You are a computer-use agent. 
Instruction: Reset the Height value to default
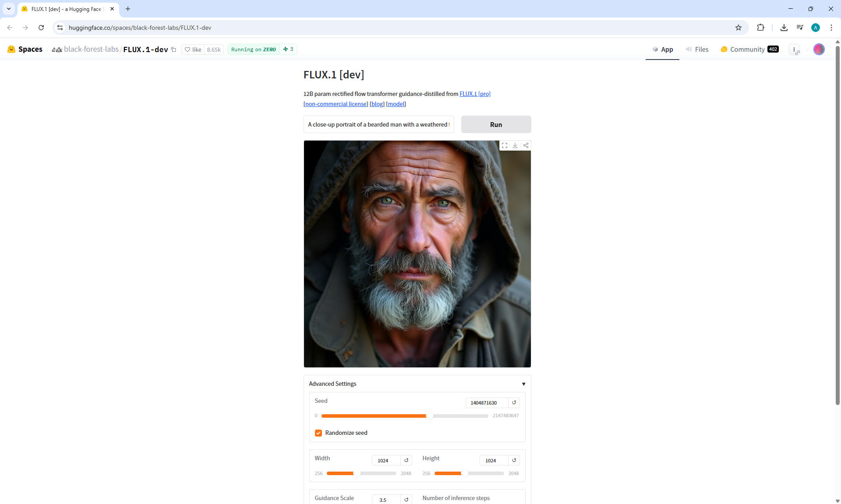pos(514,460)
